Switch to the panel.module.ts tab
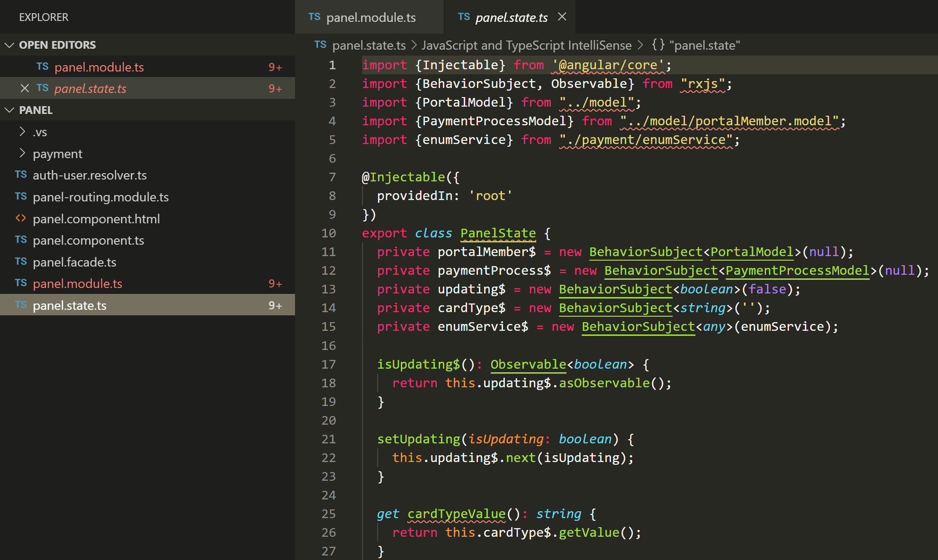This screenshot has width=938, height=560. [x=371, y=17]
